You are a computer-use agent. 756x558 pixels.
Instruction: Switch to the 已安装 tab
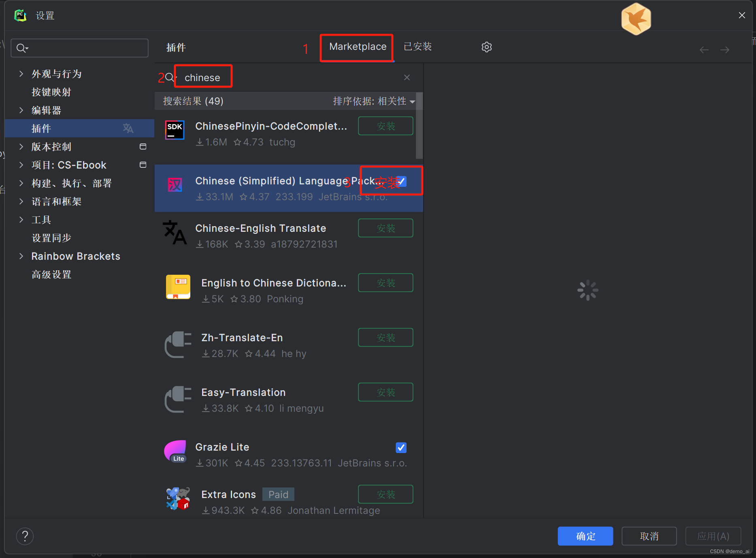coord(417,47)
